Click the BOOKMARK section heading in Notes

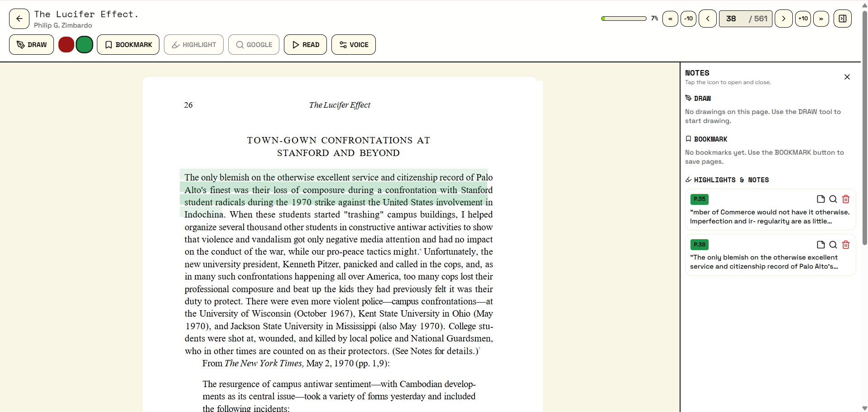click(706, 139)
